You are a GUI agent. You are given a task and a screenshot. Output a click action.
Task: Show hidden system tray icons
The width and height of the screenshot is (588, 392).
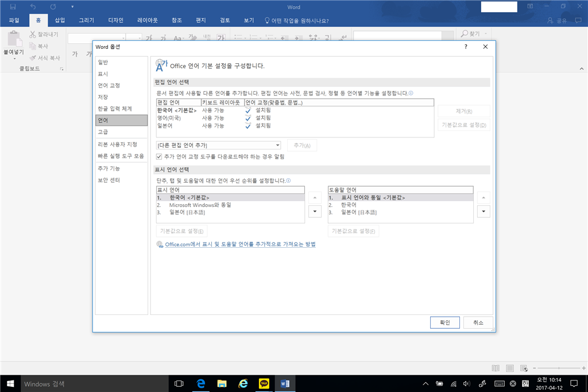[425, 383]
